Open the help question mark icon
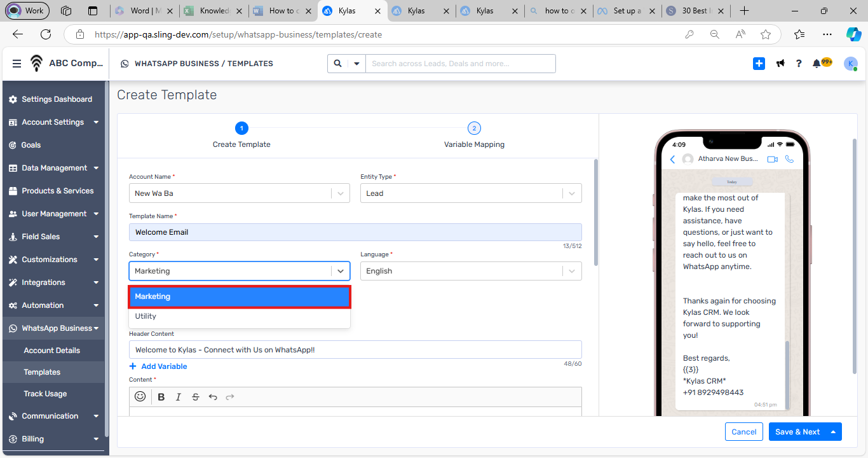Image resolution: width=868 pixels, height=458 pixels. 799,64
